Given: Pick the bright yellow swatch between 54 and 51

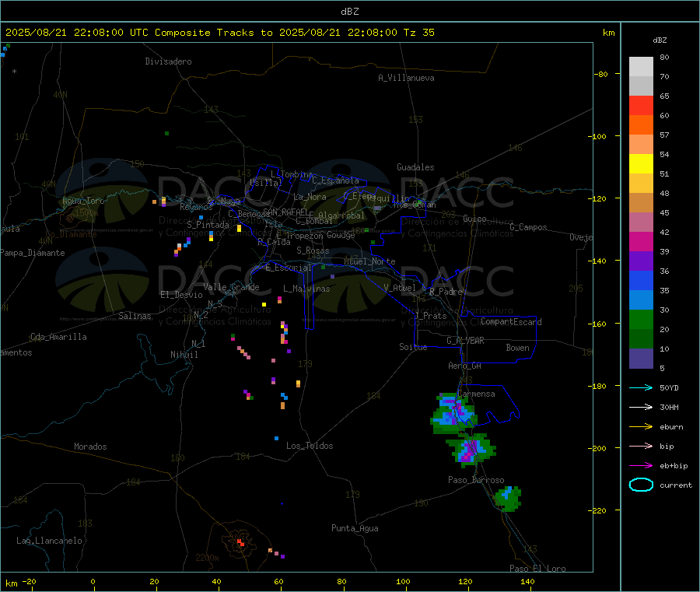Looking at the screenshot, I should [x=641, y=164].
